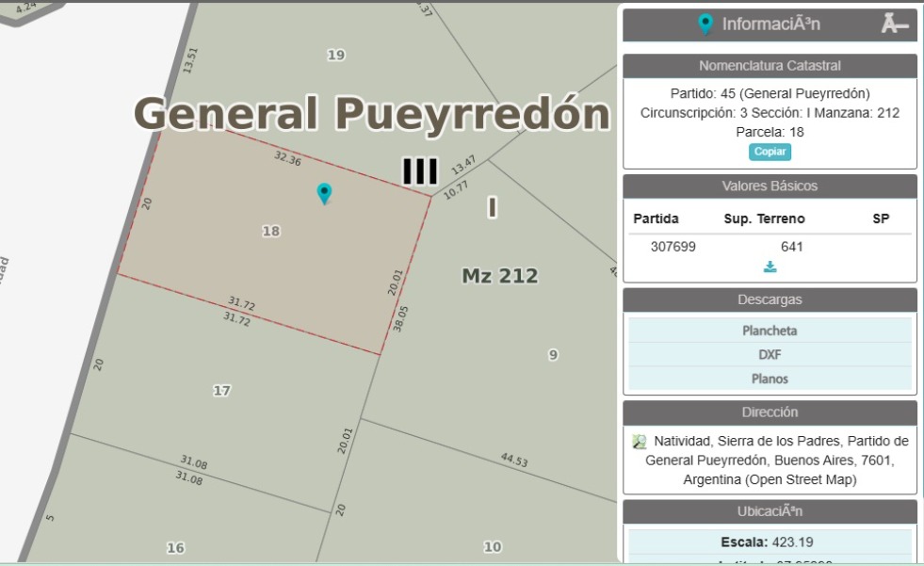924x566 pixels.
Task: Download the Plancheta file
Action: coord(770,331)
